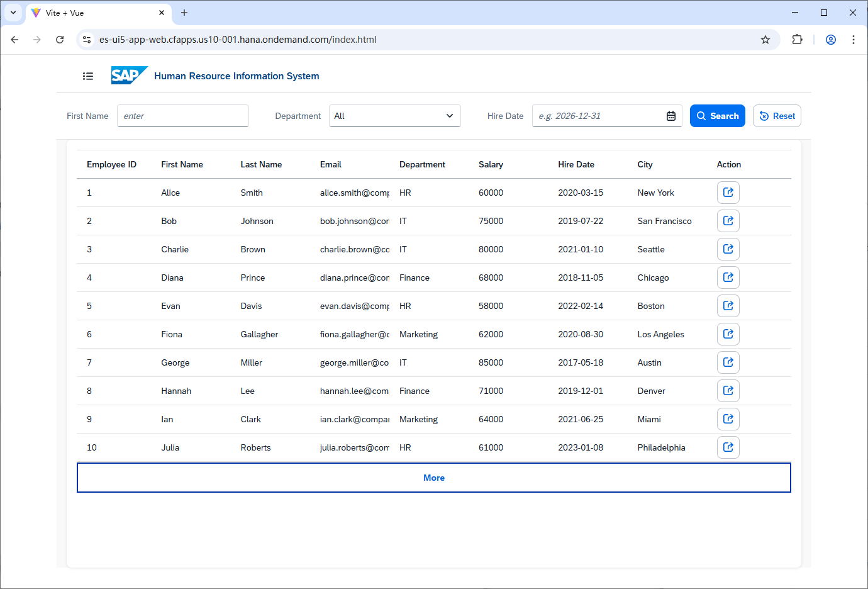Image resolution: width=868 pixels, height=589 pixels.
Task: Open action icon for George Miller
Action: tap(728, 362)
